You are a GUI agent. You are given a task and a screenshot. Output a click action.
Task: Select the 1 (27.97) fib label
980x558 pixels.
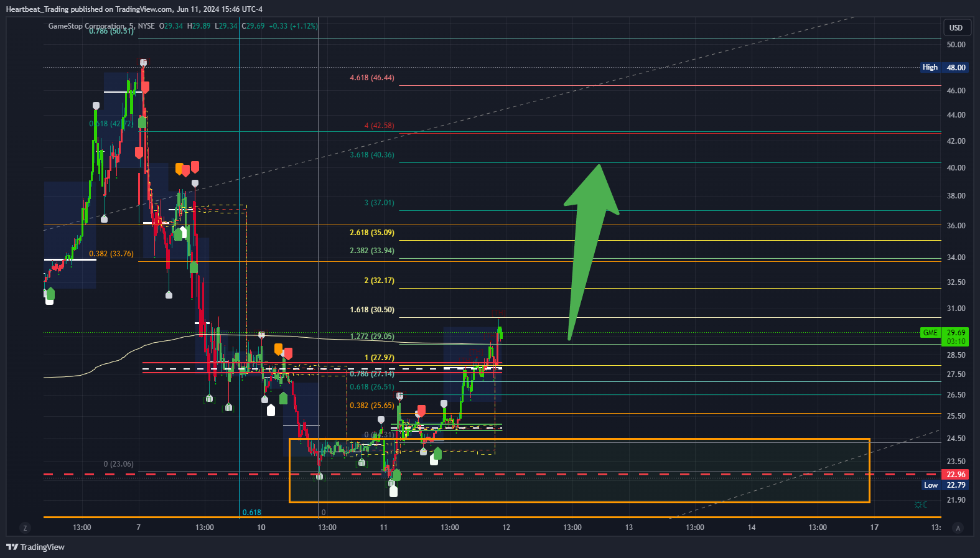coord(379,358)
